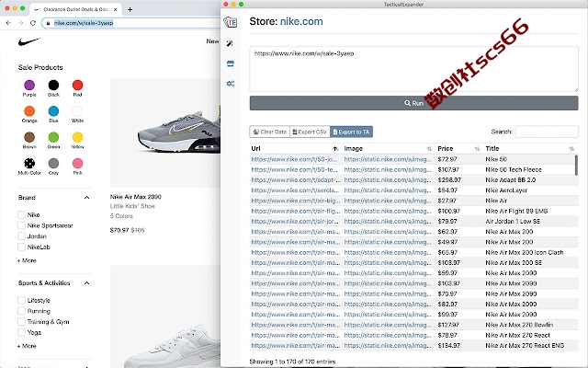Screen dimensions: 588x368
Task: Open the url link for Nike 50 row
Action: [x=294, y=159]
